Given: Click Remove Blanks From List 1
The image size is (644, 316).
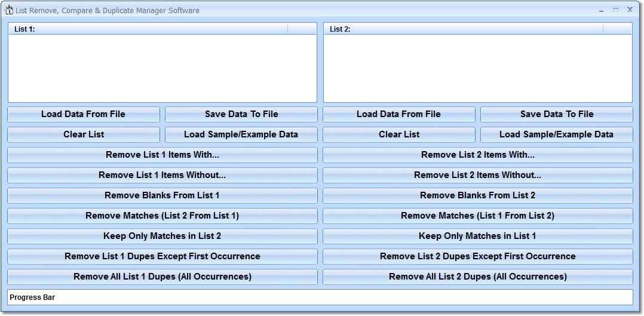Looking at the screenshot, I should point(162,195).
